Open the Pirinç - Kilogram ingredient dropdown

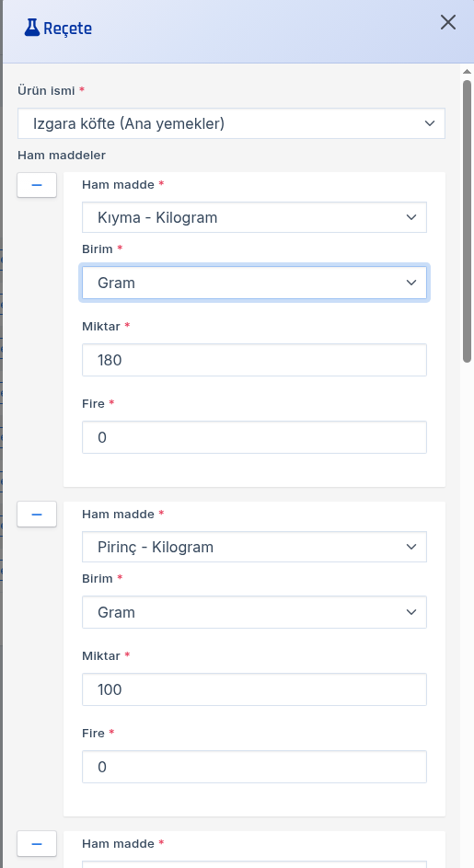(254, 547)
